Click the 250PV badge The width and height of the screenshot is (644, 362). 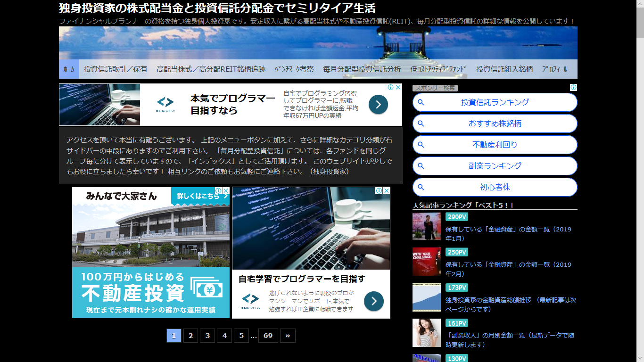(x=457, y=252)
